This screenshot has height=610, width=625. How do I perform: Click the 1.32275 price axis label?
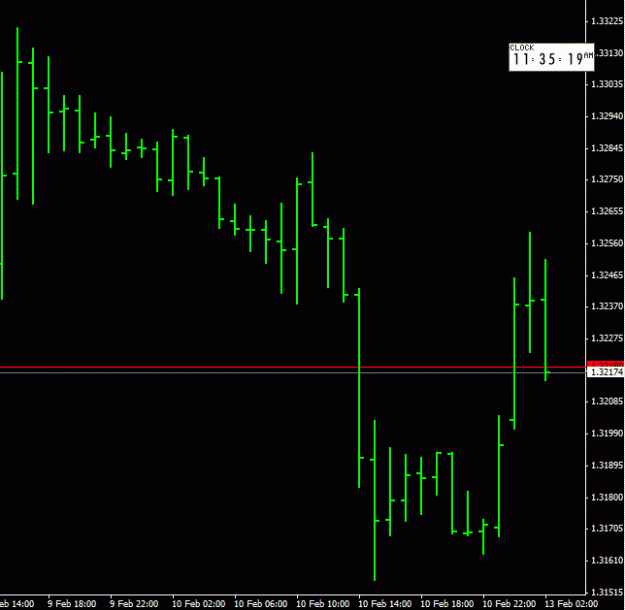[x=607, y=338]
